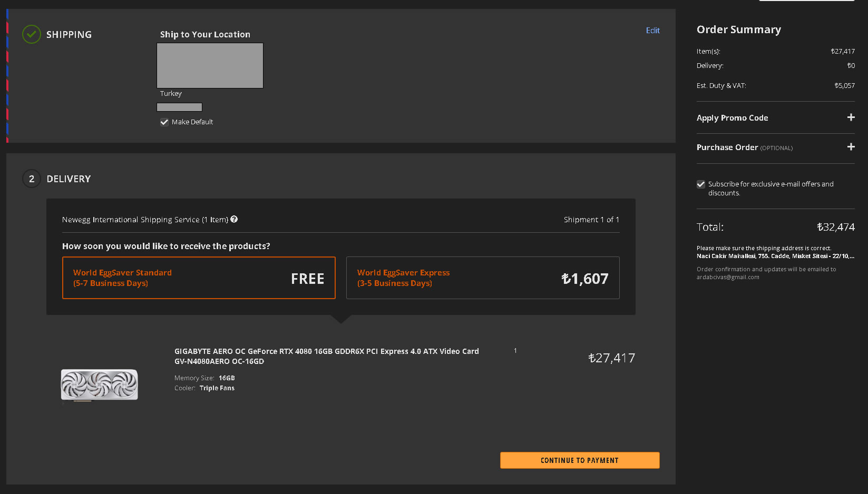This screenshot has height=494, width=868.
Task: Click the product quantity 1
Action: [x=515, y=351]
